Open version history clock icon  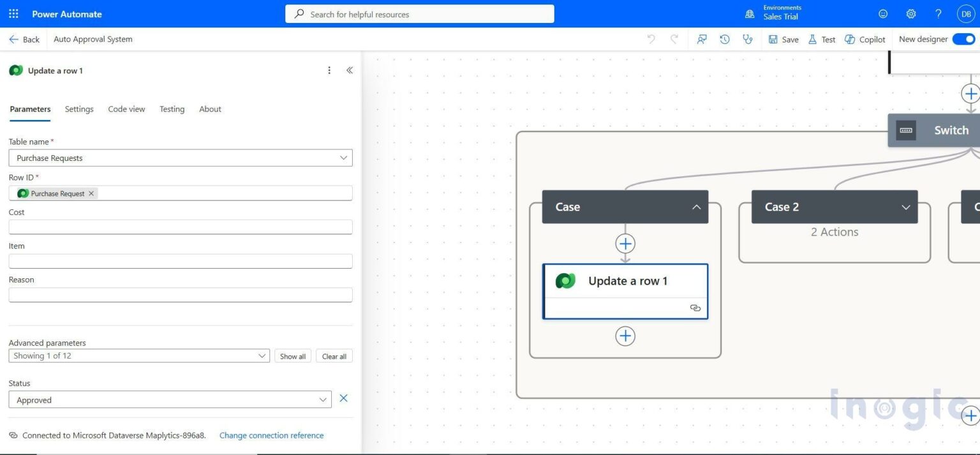coord(725,39)
